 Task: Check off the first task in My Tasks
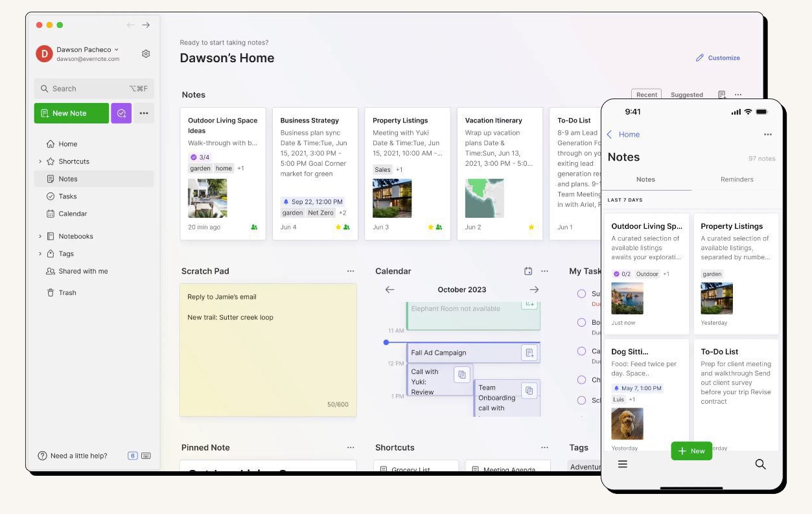click(x=581, y=294)
